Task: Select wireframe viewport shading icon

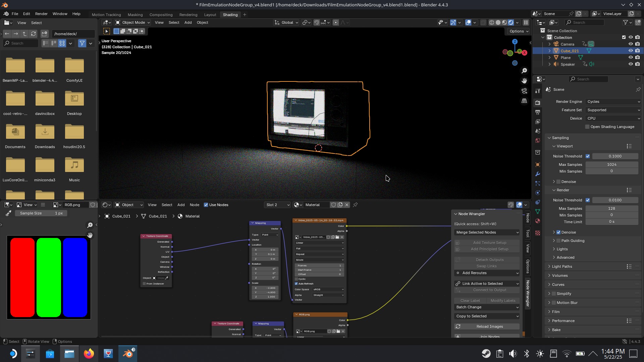Action: 492,22
